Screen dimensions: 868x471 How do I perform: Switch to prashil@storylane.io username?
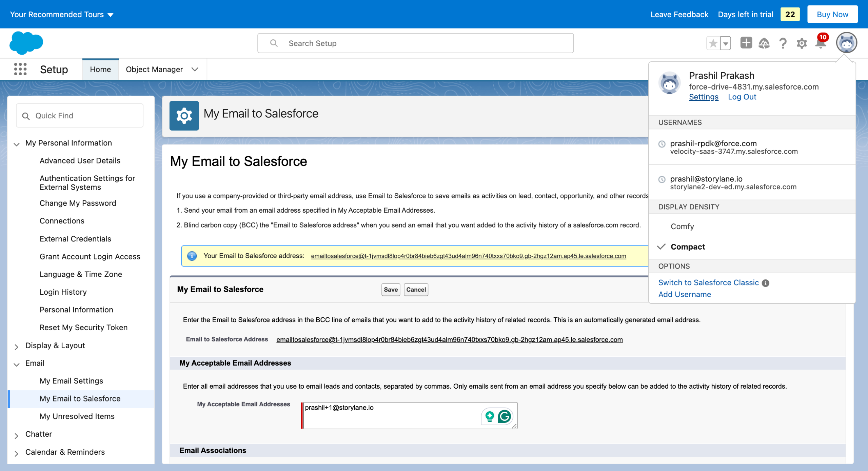pos(752,182)
